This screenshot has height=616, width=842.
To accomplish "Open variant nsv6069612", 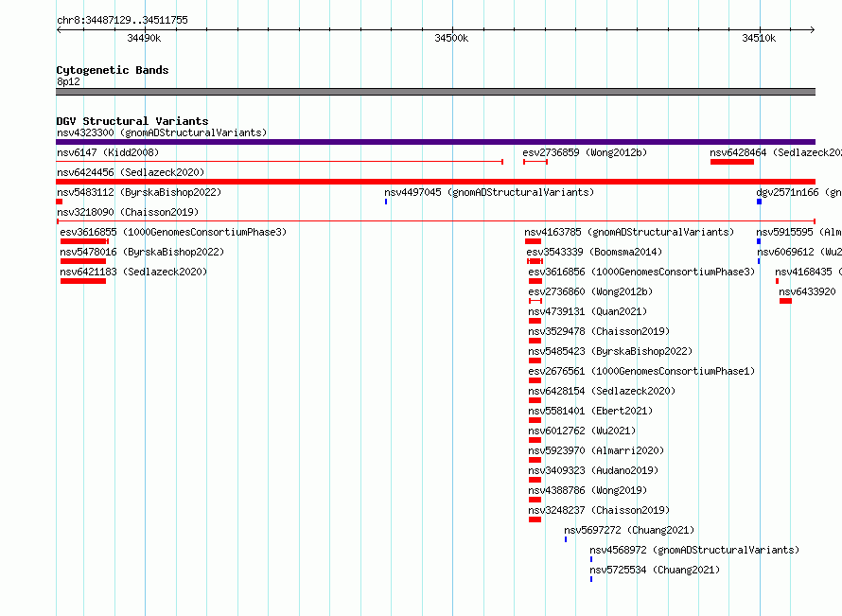I will 799,252.
